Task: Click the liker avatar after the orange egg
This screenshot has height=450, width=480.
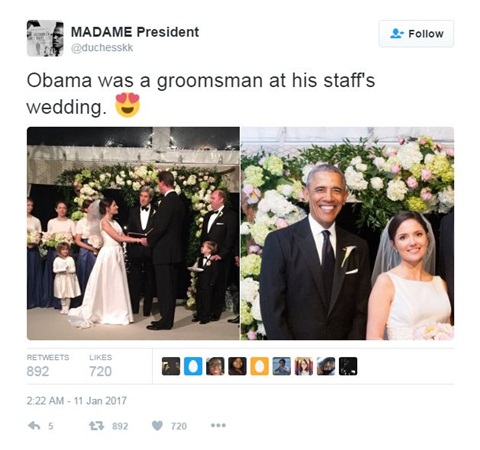Action: pyautogui.click(x=282, y=366)
